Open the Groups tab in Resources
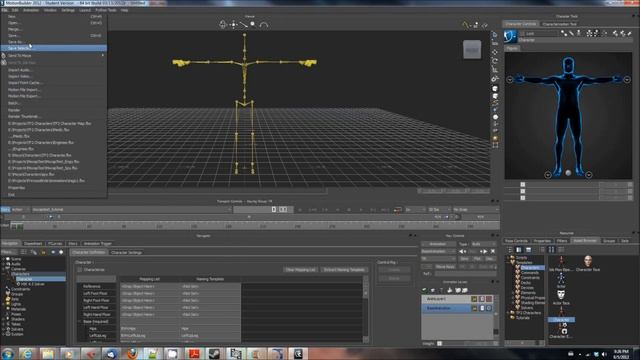 (609, 241)
